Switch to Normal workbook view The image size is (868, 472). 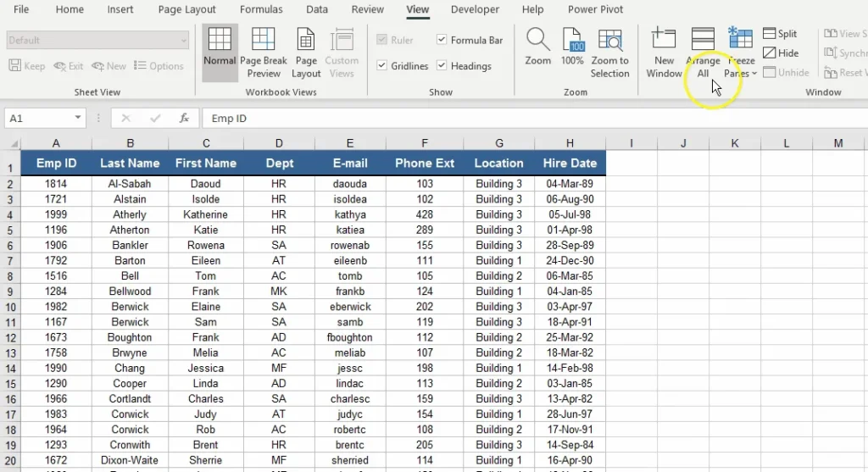click(220, 53)
